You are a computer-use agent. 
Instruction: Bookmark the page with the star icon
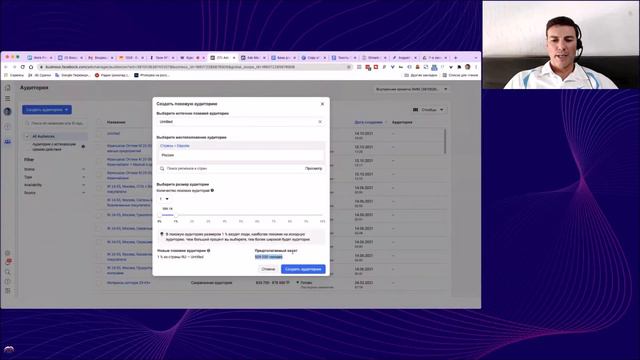[349, 67]
